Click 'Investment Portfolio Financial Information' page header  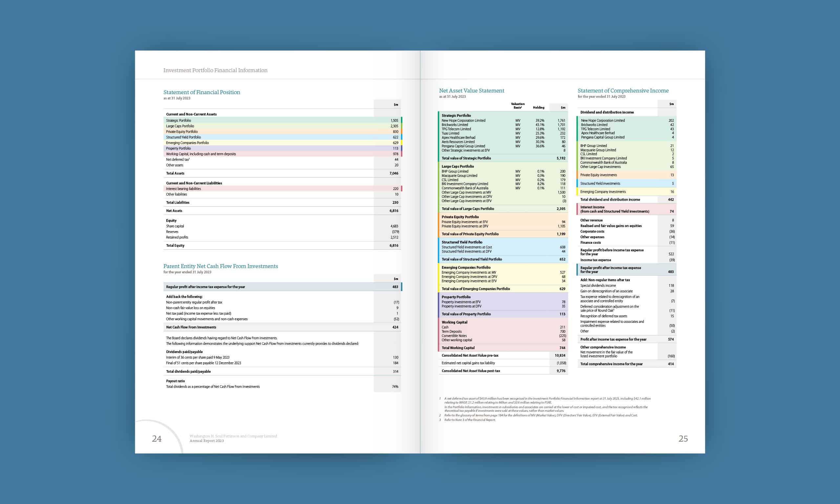pyautogui.click(x=215, y=70)
